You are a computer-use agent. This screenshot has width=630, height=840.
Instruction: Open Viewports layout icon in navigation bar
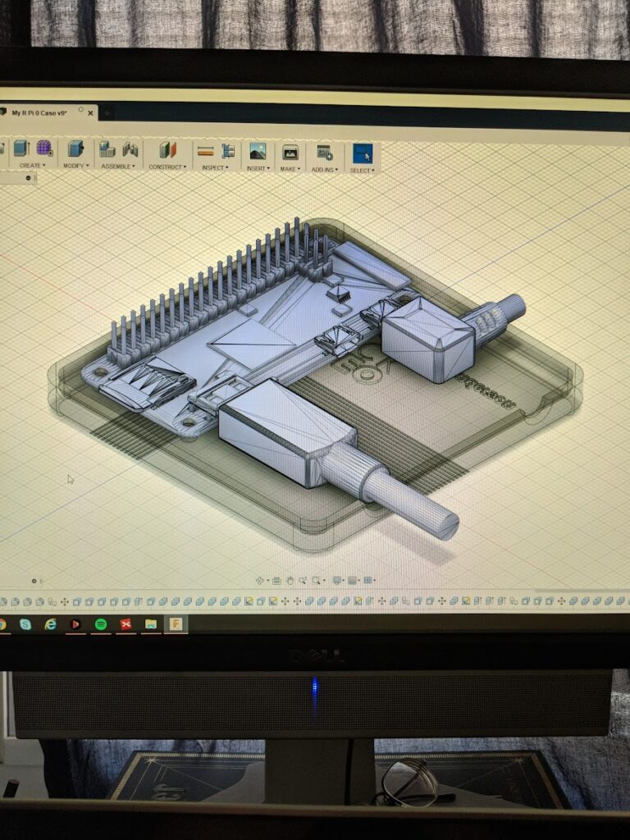pyautogui.click(x=369, y=580)
